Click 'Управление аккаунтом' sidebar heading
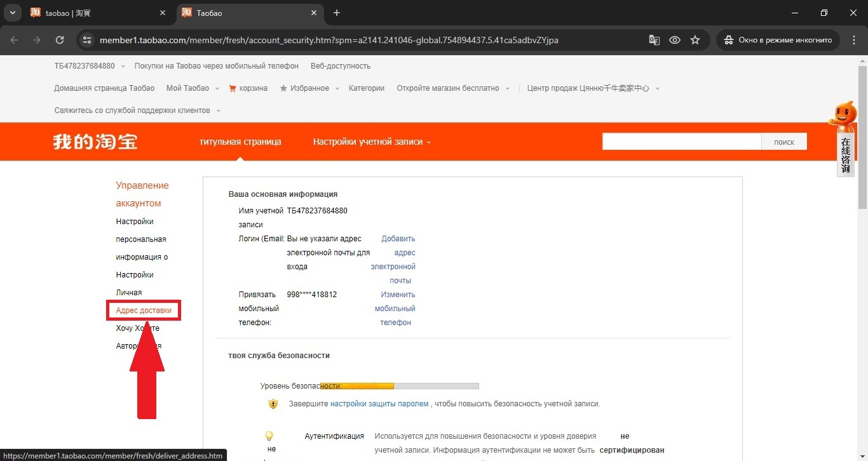Image resolution: width=868 pixels, height=461 pixels. click(x=142, y=194)
